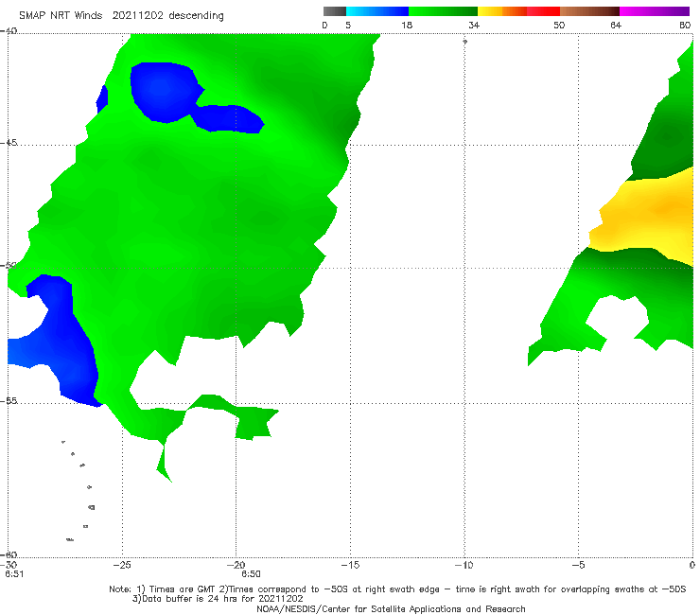Click the cyan-to-blue segment of the color bar

coord(377,11)
